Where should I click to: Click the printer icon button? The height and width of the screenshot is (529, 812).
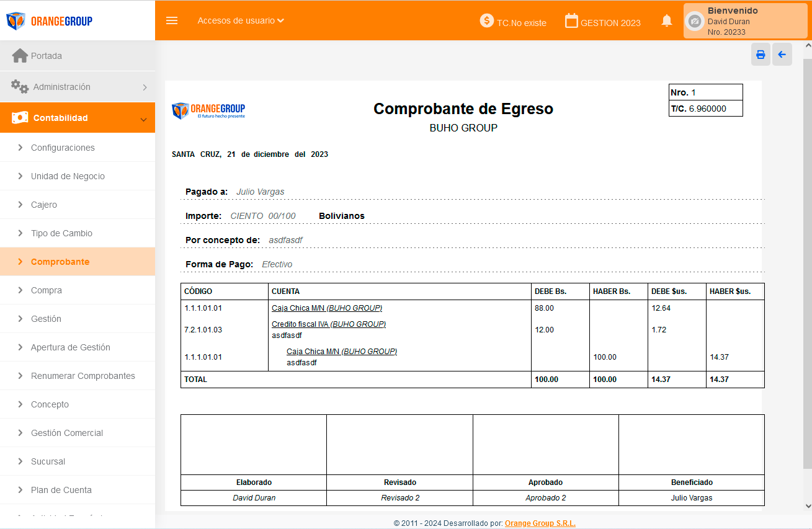[761, 55]
